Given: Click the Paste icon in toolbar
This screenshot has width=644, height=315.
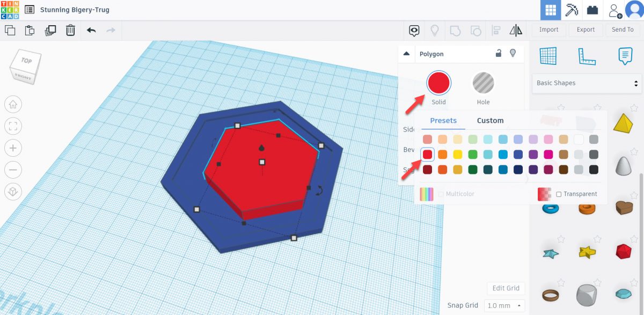Looking at the screenshot, I should [x=30, y=31].
